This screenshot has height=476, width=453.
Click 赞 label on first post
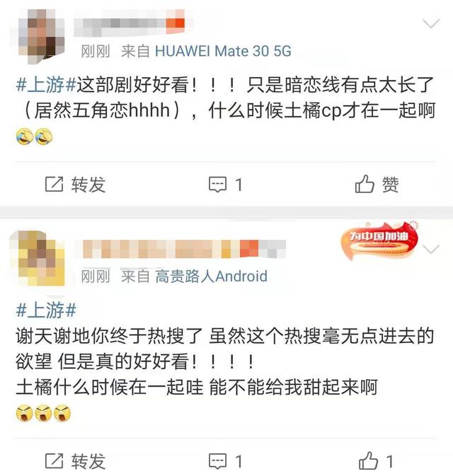(390, 185)
